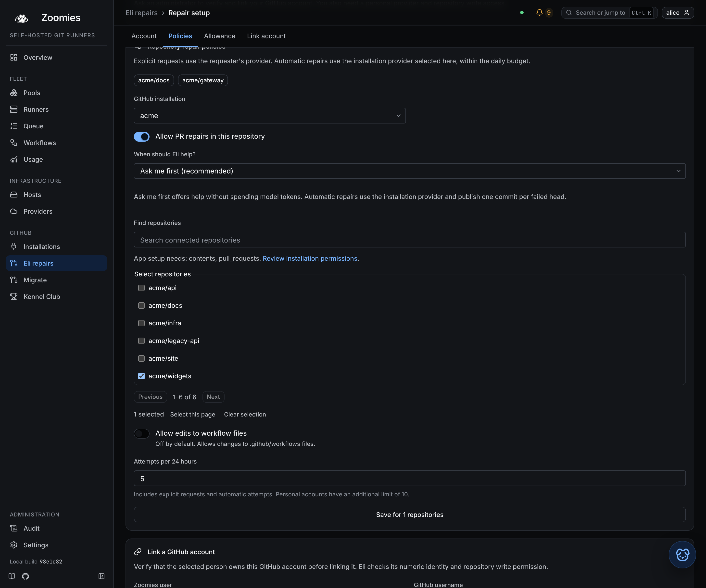Open the GitHub installation acme dropdown
This screenshot has height=588, width=706.
[x=270, y=116]
